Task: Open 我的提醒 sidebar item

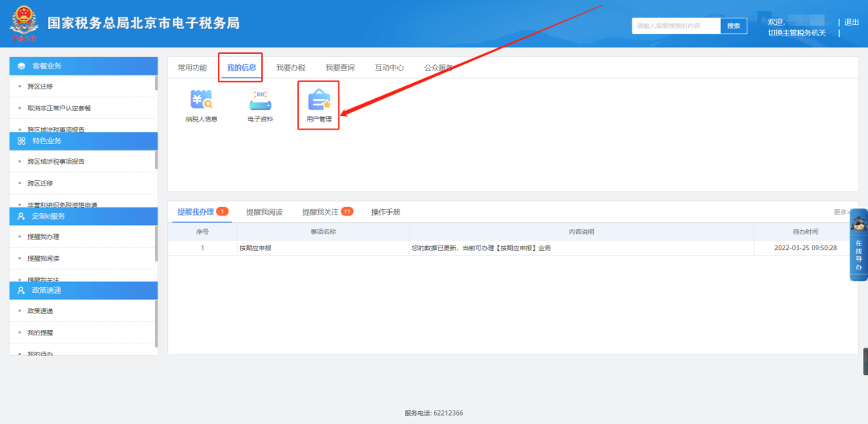Action: point(40,332)
